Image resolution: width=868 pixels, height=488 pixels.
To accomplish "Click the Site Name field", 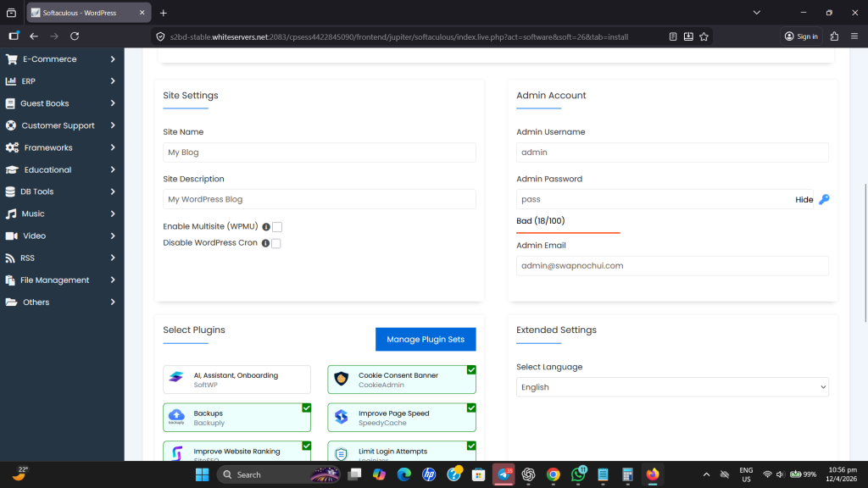I will coord(320,152).
